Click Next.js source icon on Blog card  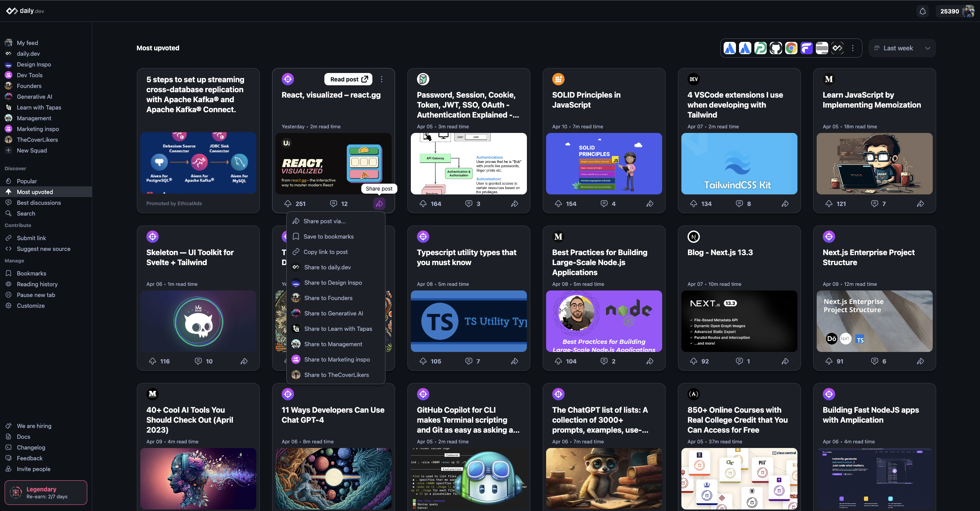[x=694, y=237]
